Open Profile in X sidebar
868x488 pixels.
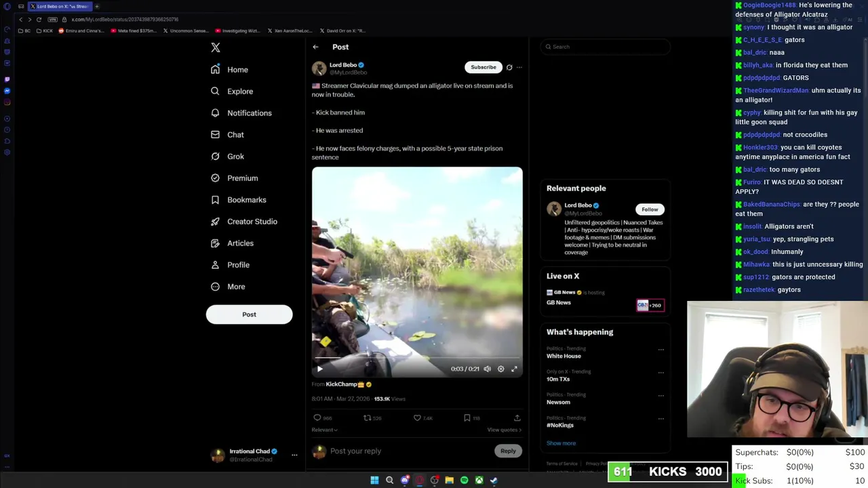point(230,265)
